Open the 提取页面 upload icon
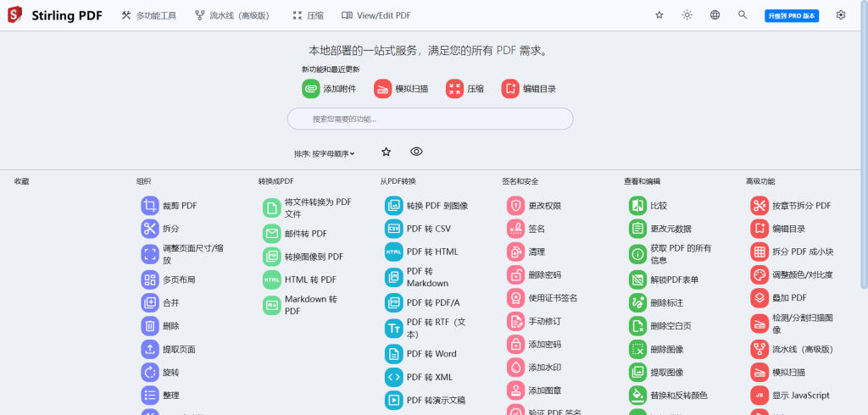This screenshot has width=868, height=415. pos(150,350)
